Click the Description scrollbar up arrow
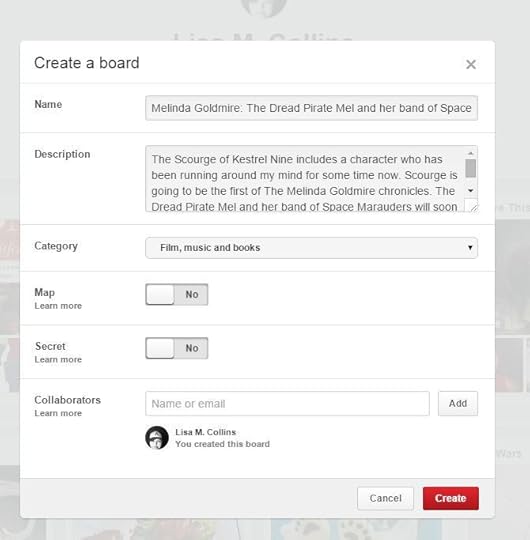Screen dimensions: 530x540 (x=471, y=153)
